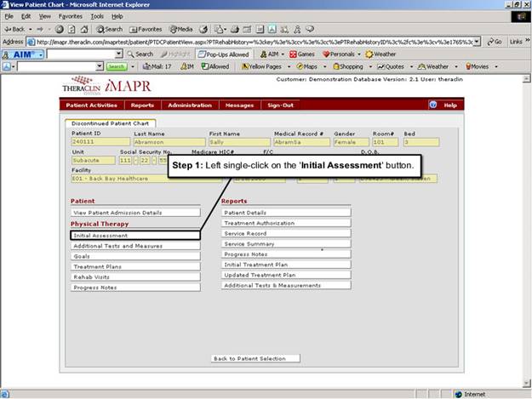The width and height of the screenshot is (532, 399).
Task: Click the Go button beside the address bar
Action: click(493, 41)
